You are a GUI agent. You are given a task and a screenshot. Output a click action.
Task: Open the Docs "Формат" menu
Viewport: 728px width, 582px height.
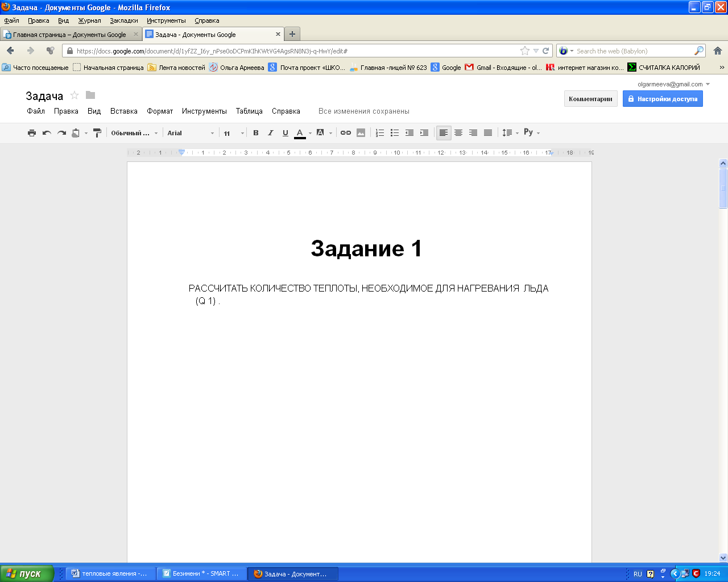tap(160, 111)
